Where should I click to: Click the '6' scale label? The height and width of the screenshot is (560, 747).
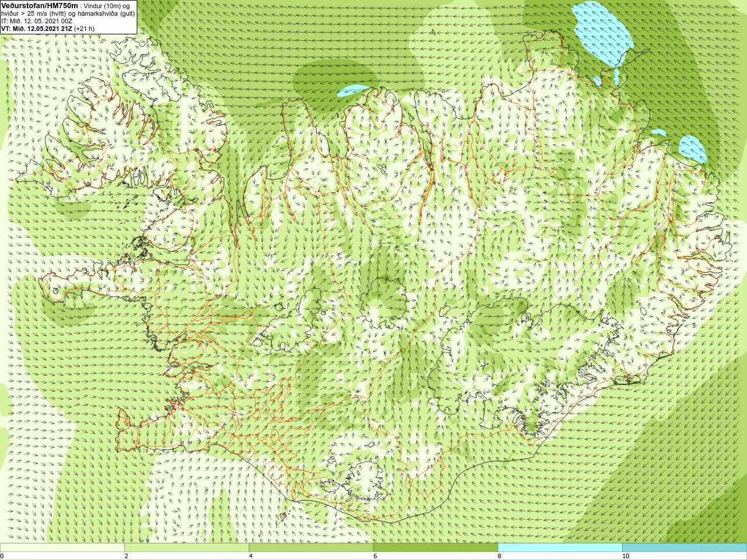click(375, 556)
